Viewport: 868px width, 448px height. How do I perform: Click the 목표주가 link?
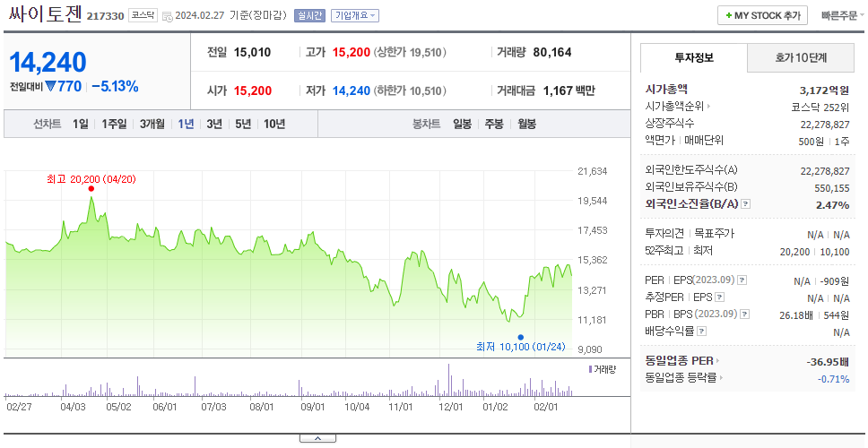[714, 234]
